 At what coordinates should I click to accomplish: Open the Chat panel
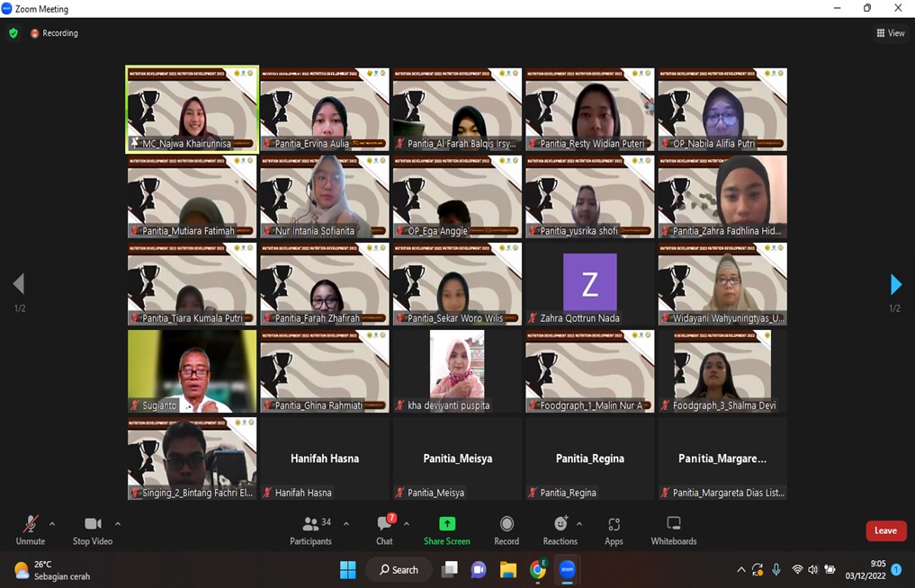[384, 530]
